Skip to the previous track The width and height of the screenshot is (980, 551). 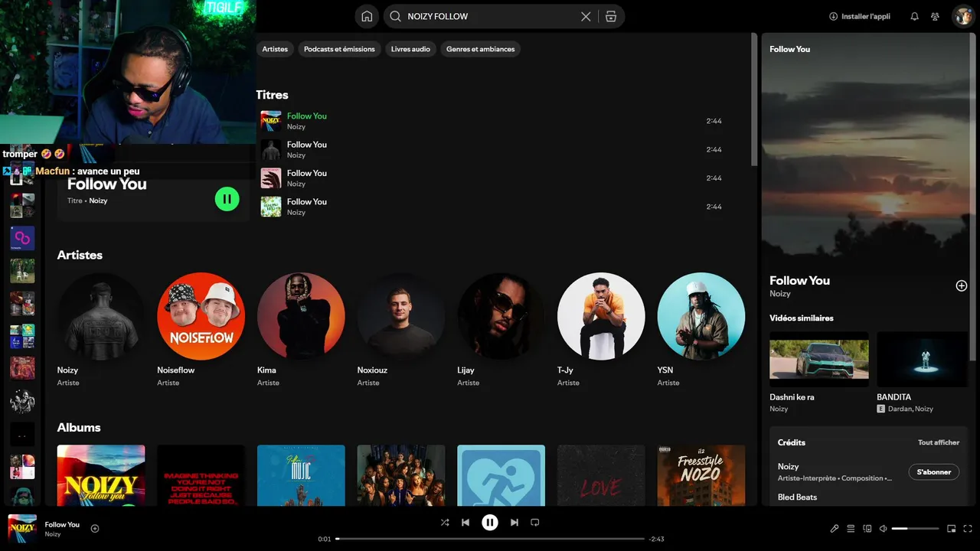tap(465, 523)
